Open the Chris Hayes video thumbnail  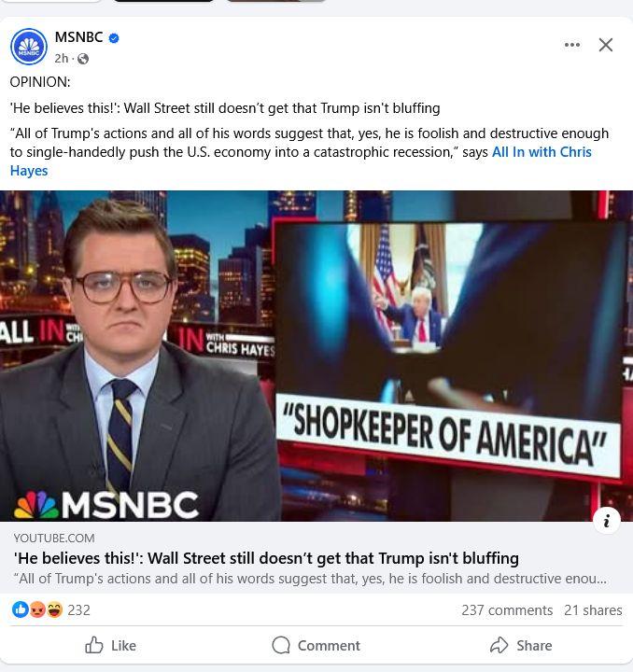pos(316,356)
